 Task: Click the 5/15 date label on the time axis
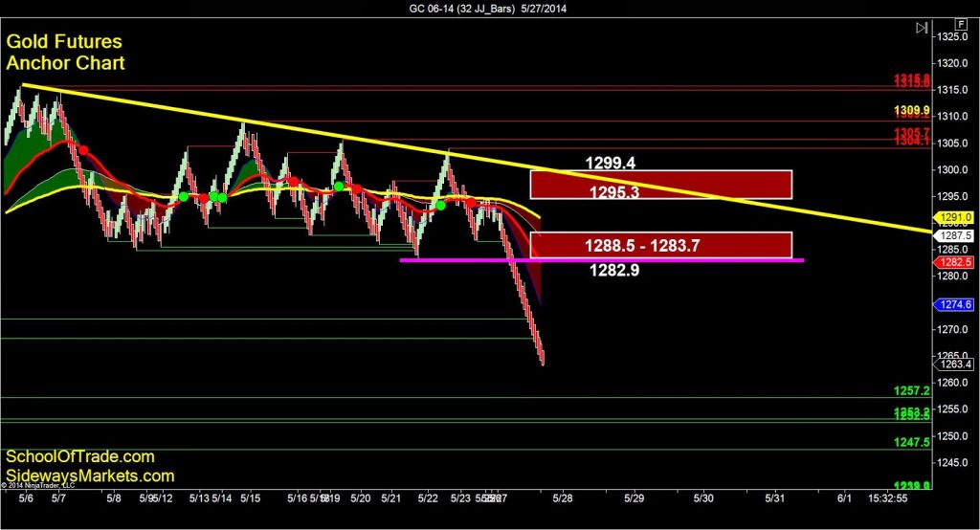[250, 498]
